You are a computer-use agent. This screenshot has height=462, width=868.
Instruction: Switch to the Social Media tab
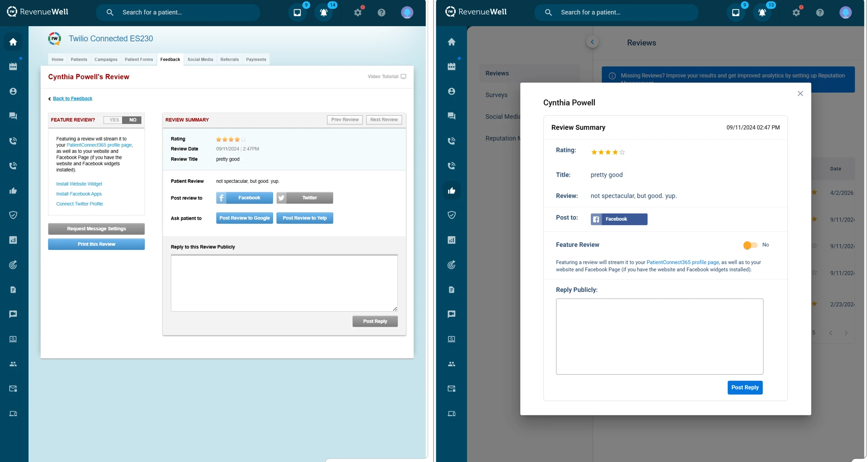pyautogui.click(x=200, y=59)
